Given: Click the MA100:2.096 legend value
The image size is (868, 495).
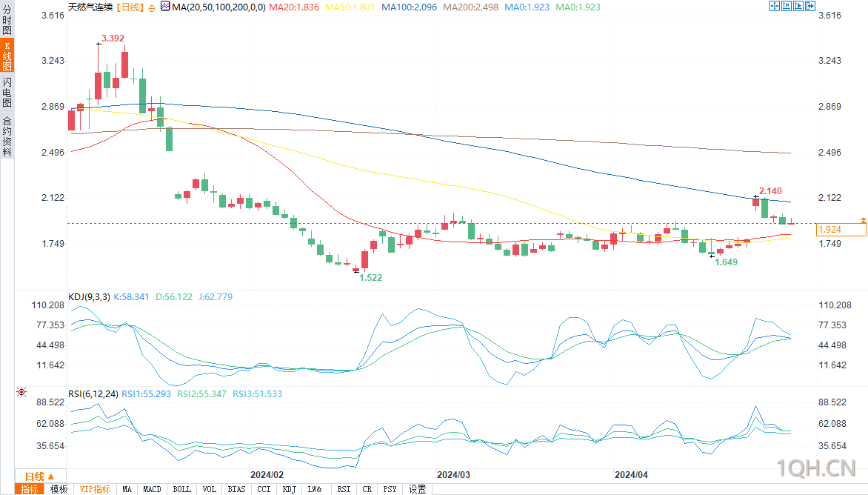Looking at the screenshot, I should (x=409, y=7).
